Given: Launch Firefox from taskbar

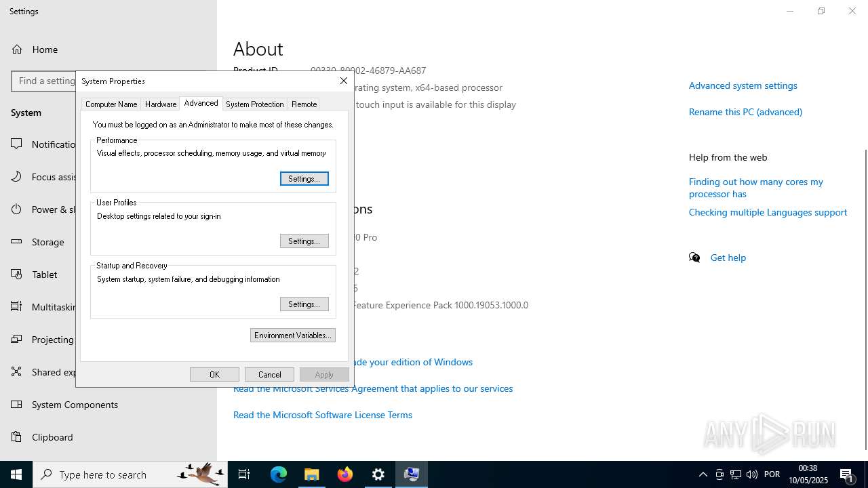Looking at the screenshot, I should click(345, 474).
